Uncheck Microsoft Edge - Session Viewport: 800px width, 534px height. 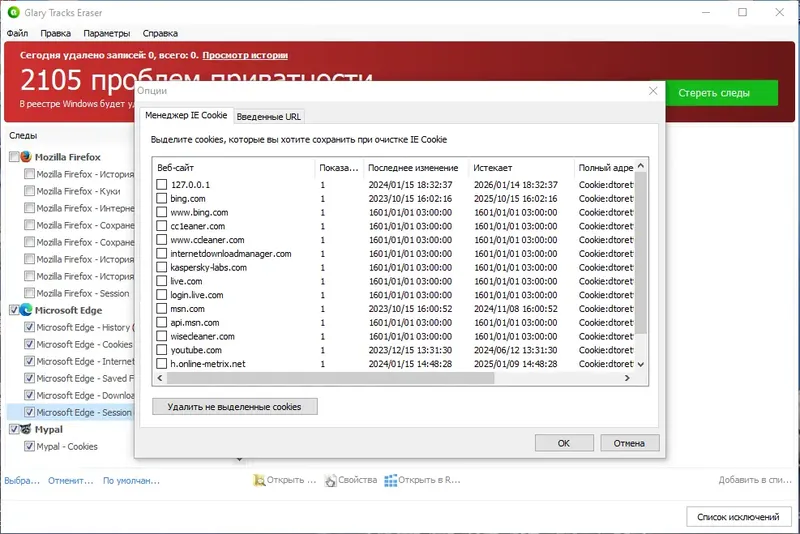coord(29,412)
